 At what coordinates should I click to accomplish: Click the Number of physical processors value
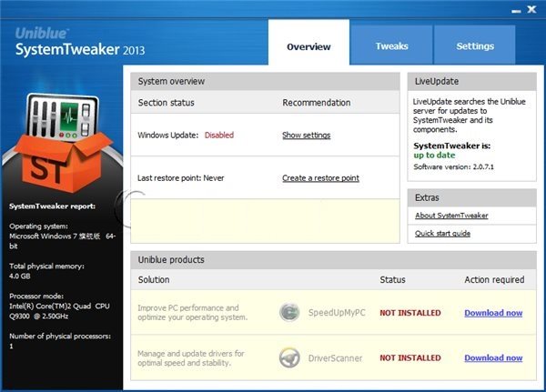pos(11,346)
